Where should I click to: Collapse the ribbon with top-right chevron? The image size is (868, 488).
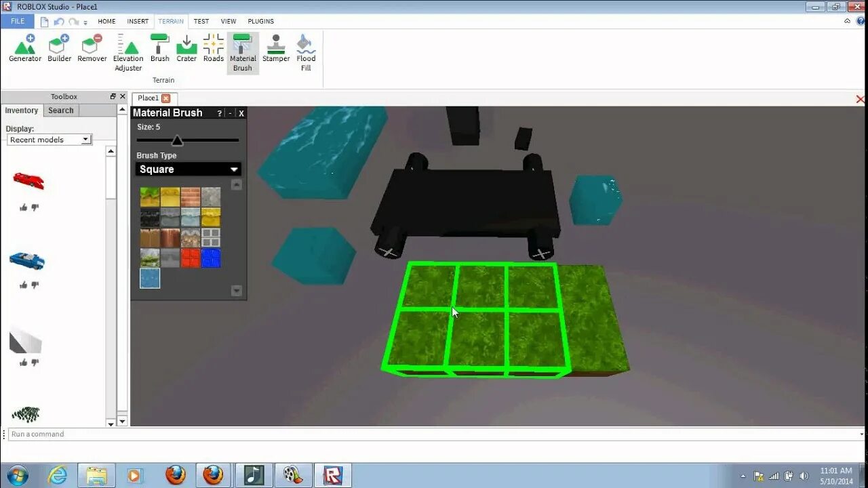[x=848, y=22]
